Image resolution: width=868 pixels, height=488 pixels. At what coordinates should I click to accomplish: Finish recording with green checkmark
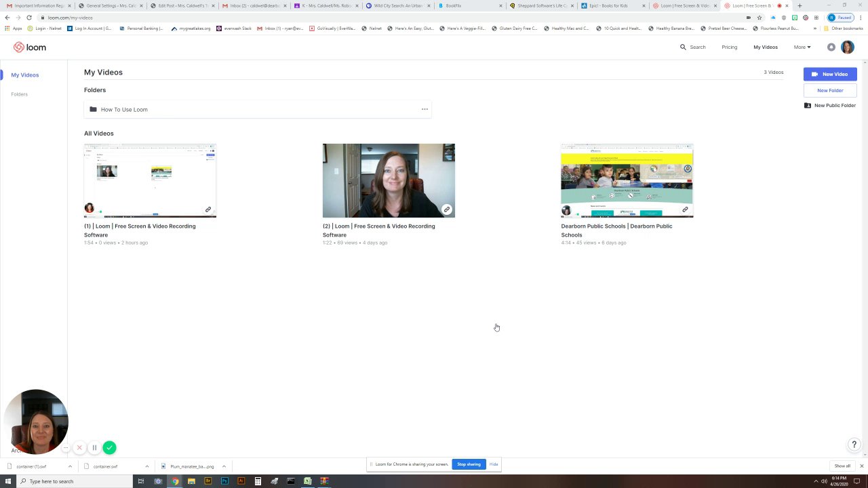click(109, 447)
